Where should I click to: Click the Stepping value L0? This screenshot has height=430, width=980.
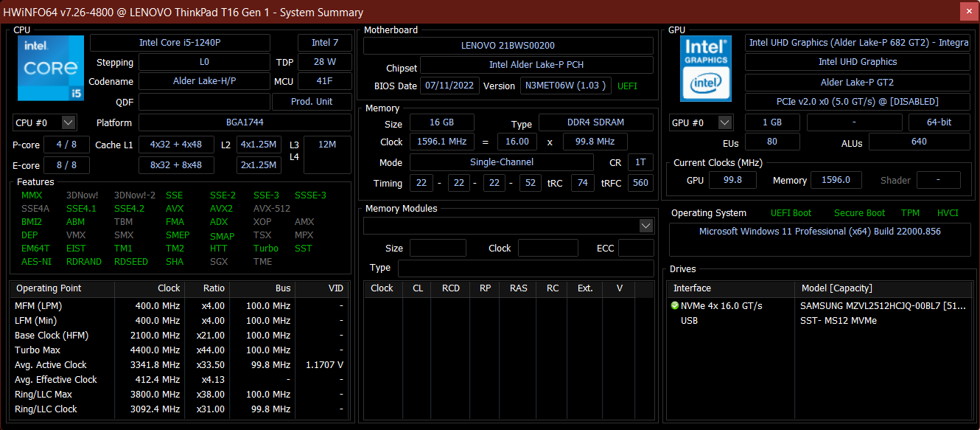click(x=204, y=62)
